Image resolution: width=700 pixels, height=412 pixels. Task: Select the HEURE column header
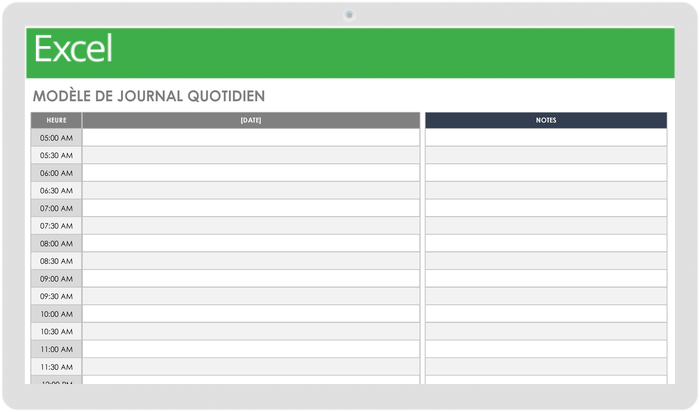click(x=56, y=120)
